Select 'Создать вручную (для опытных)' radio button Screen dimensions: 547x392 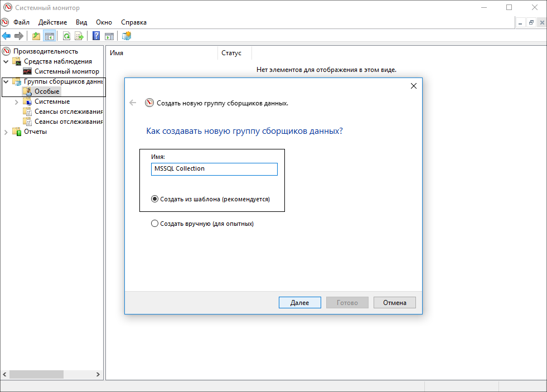(155, 224)
